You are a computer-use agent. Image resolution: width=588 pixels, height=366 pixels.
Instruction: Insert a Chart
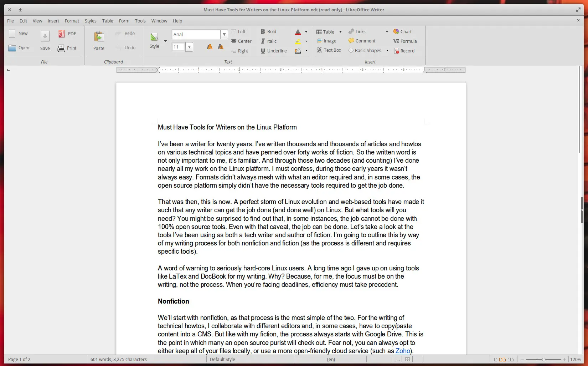click(x=403, y=31)
